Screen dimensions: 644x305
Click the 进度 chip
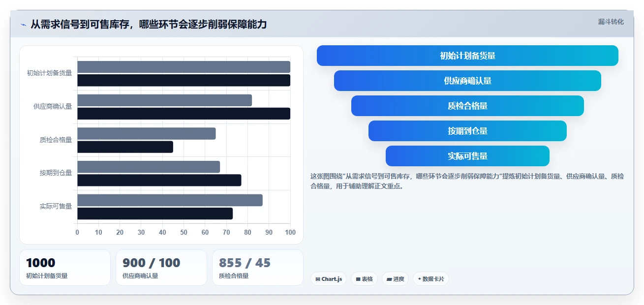point(395,279)
